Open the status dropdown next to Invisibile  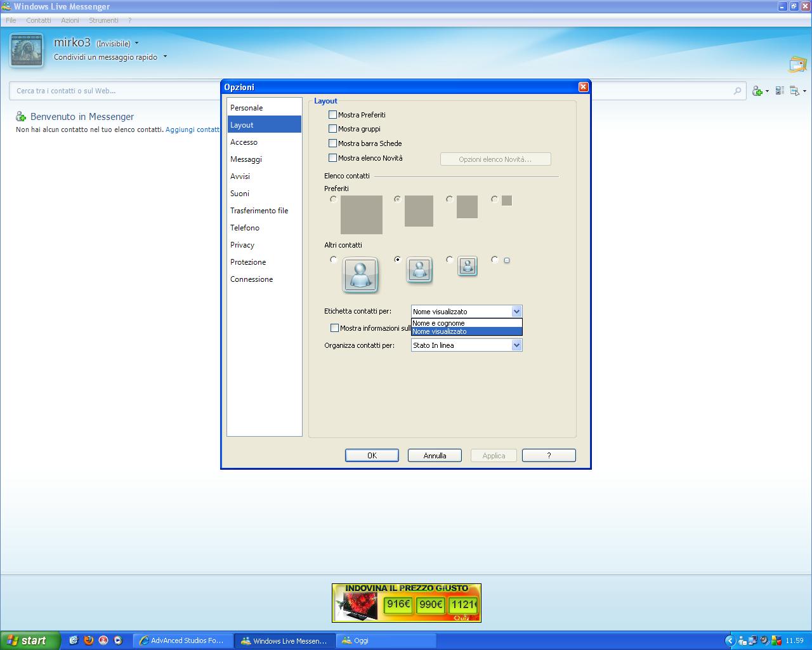(137, 44)
